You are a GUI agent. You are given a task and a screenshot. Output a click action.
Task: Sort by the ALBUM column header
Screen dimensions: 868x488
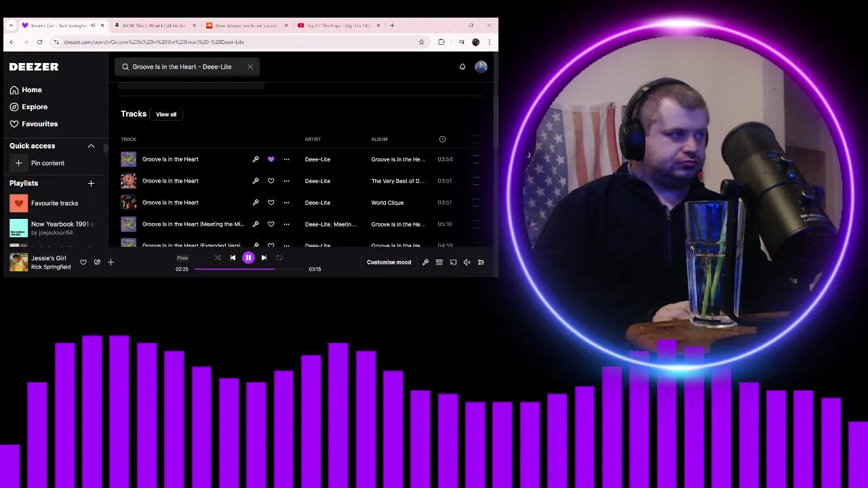pos(379,139)
